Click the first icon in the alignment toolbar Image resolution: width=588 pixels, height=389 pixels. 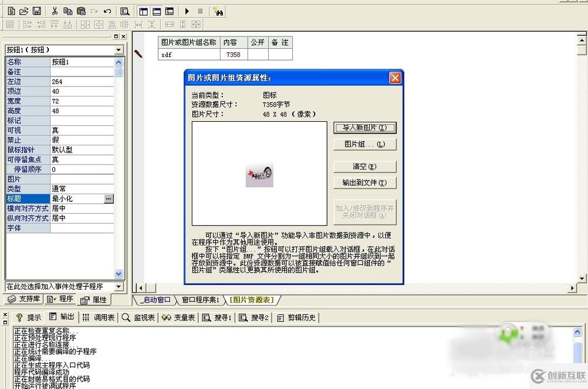click(x=11, y=25)
